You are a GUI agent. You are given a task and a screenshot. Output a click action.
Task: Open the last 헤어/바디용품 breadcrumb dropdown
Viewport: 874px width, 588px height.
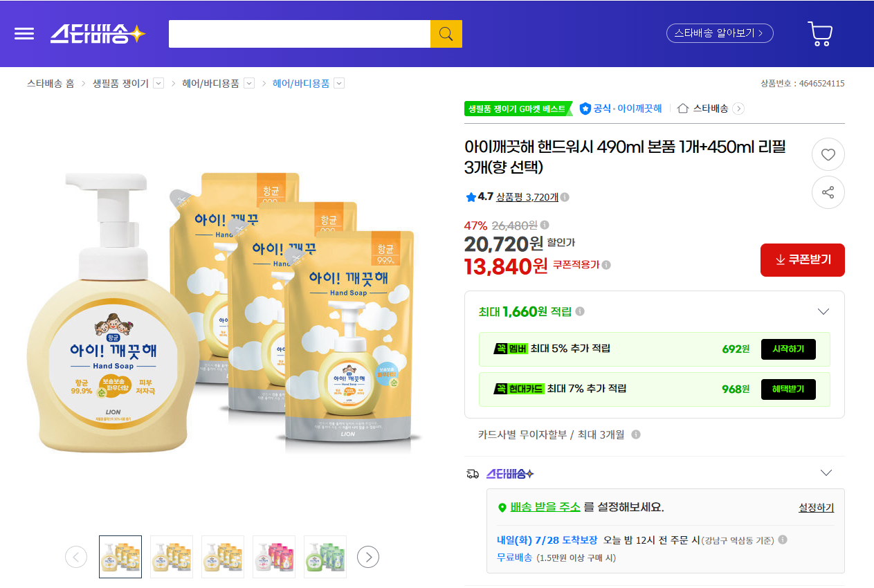point(339,84)
